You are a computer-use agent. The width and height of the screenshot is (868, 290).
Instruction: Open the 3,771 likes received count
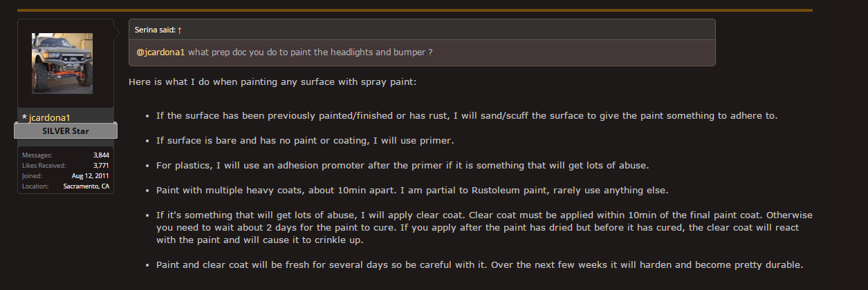(x=101, y=166)
